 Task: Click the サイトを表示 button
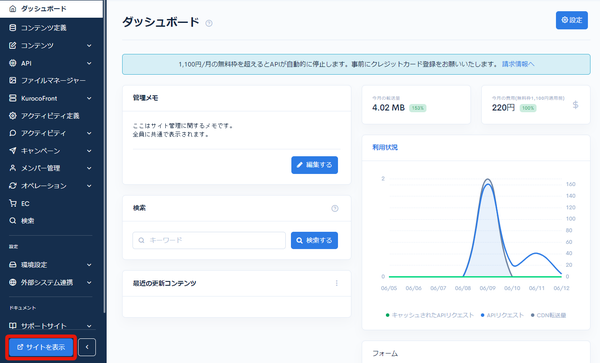(41, 347)
